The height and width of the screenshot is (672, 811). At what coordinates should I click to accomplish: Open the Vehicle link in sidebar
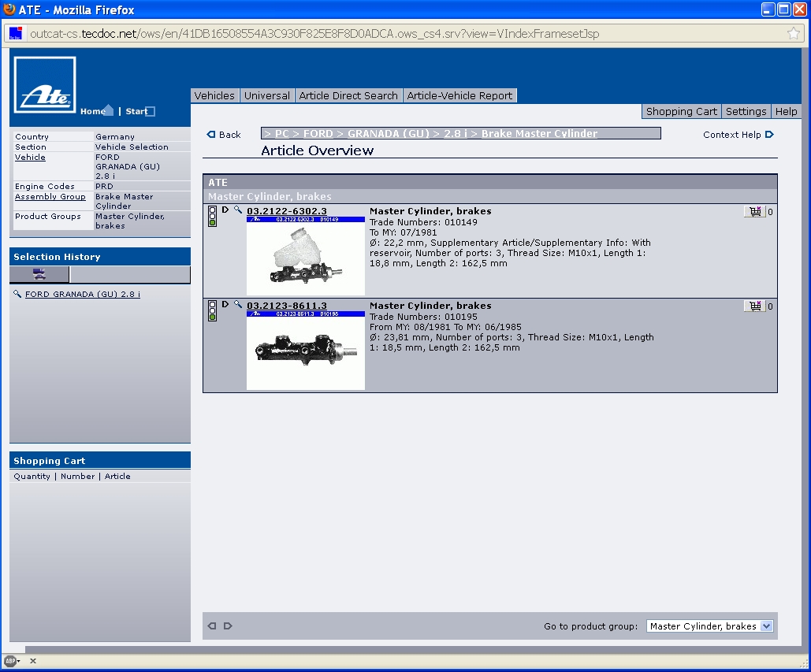[x=30, y=157]
